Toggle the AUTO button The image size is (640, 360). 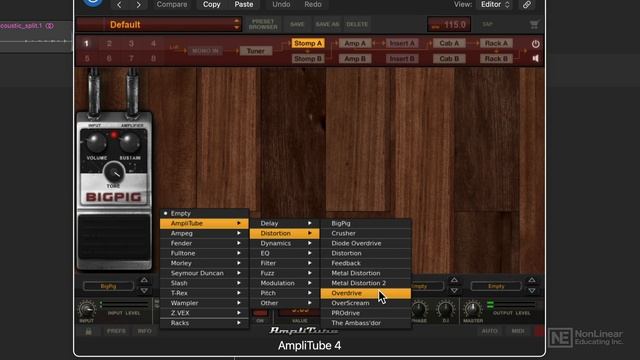point(489,331)
